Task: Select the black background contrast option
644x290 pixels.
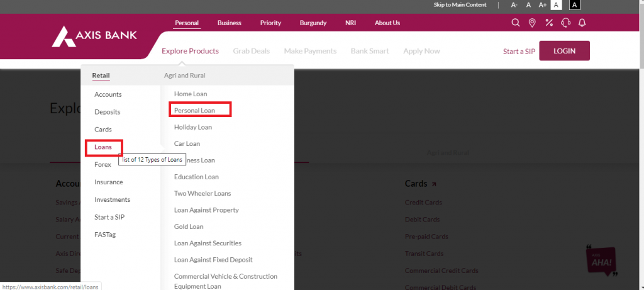Action: click(x=575, y=5)
